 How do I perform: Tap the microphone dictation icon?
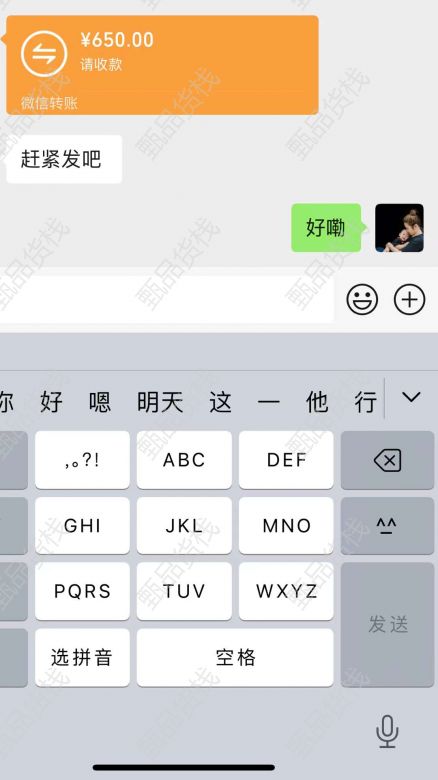click(x=387, y=731)
